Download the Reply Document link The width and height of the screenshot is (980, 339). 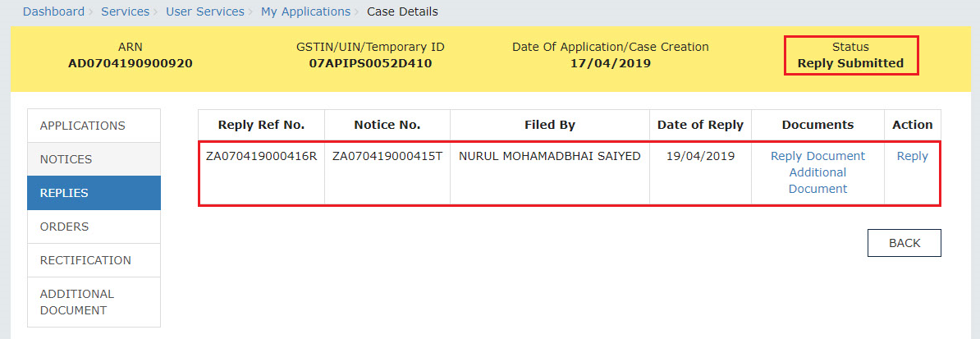coord(817,156)
